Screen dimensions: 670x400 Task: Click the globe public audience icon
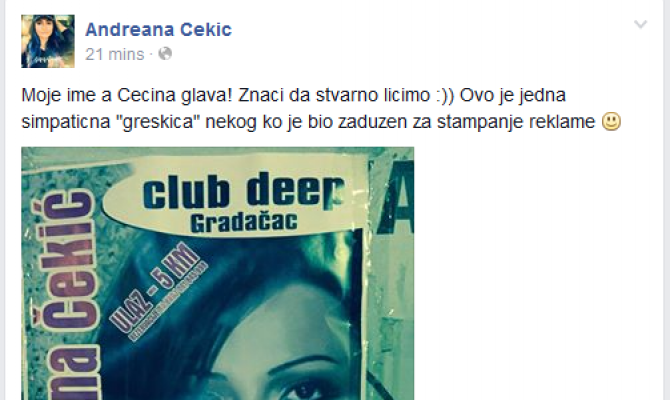[x=165, y=54]
